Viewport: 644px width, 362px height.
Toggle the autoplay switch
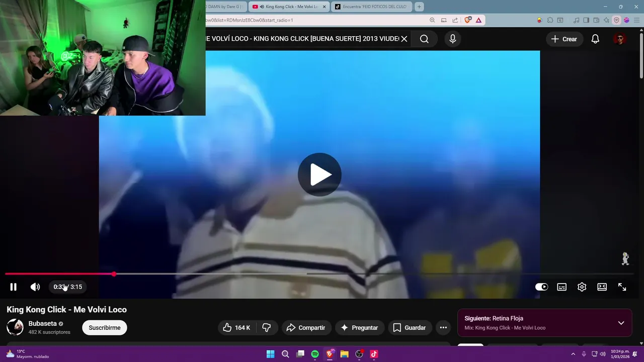click(541, 287)
